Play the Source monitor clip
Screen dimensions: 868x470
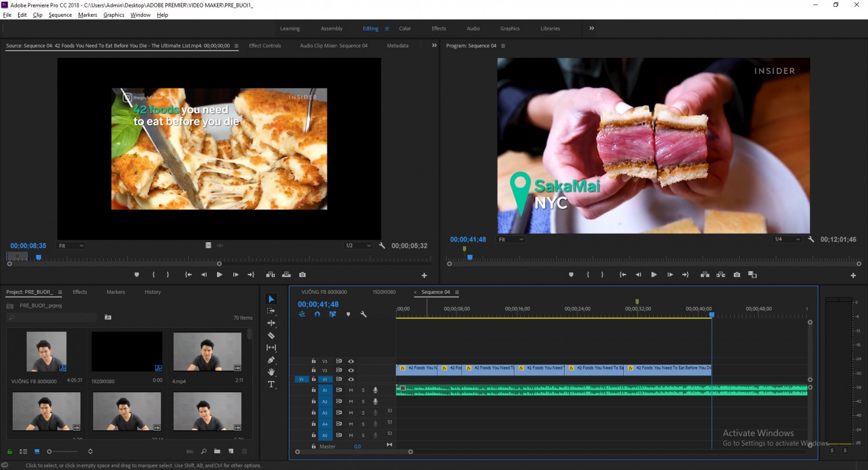(219, 275)
